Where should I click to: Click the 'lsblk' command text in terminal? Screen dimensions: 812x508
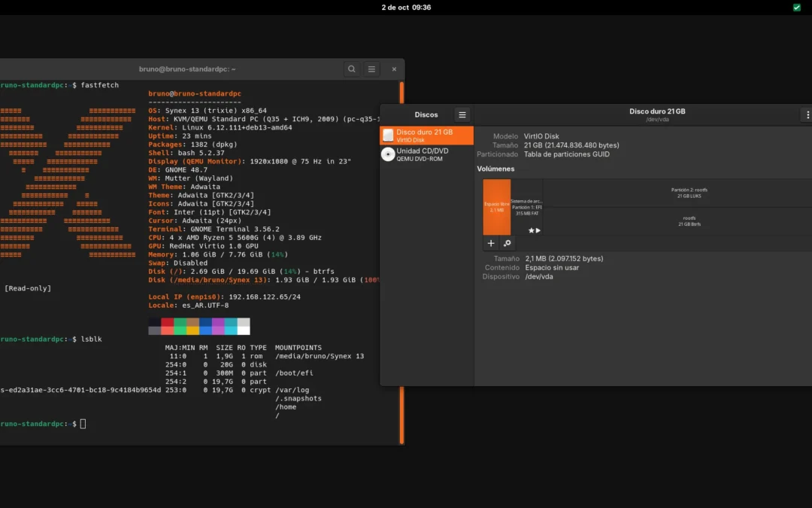(x=91, y=339)
